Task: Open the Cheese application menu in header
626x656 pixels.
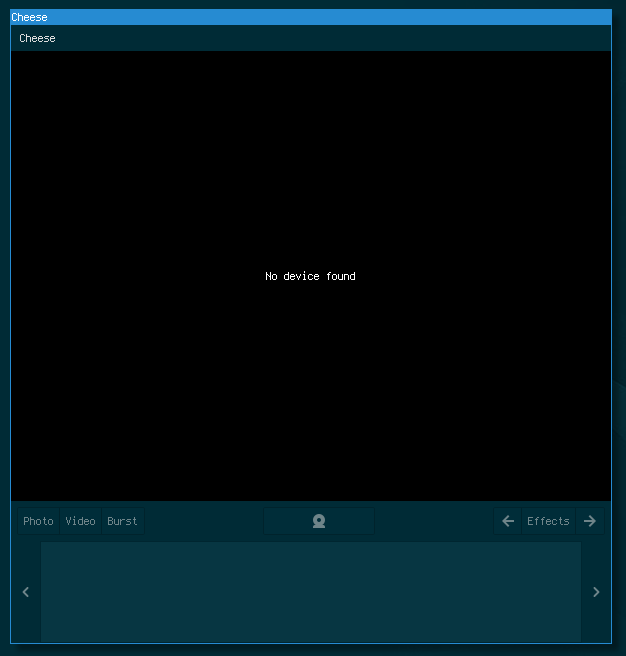Action: click(x=37, y=38)
